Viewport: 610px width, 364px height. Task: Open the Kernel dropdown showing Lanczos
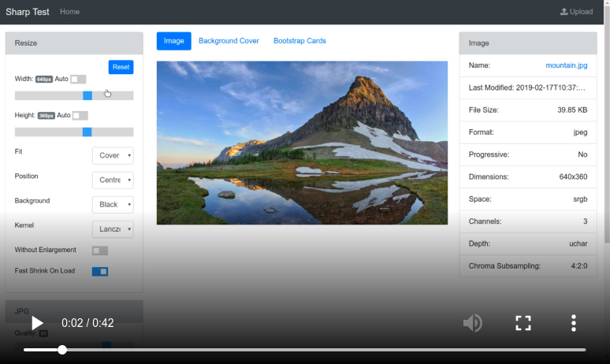113,229
